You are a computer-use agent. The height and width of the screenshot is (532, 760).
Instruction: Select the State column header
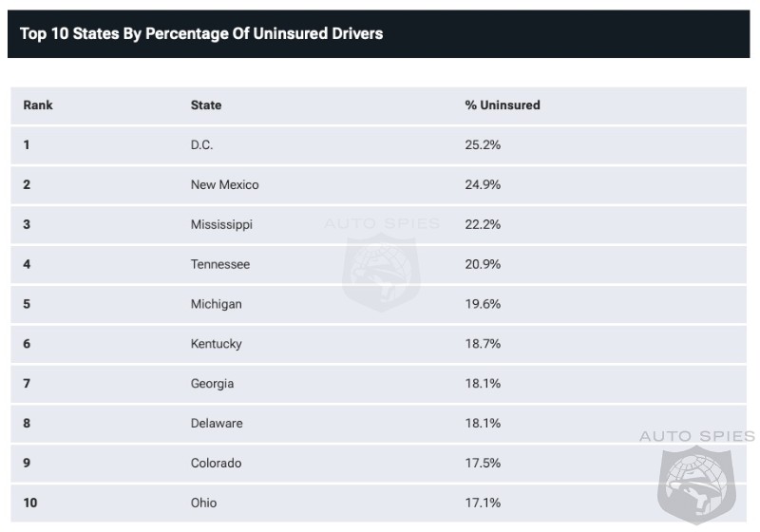click(206, 105)
